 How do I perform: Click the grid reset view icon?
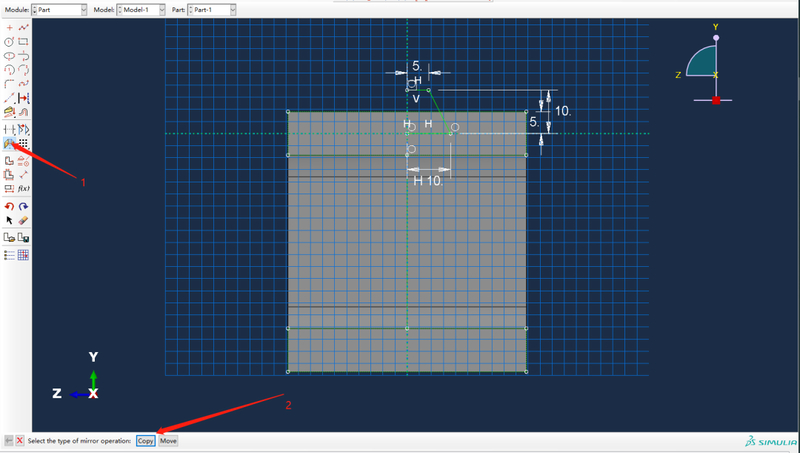click(23, 255)
